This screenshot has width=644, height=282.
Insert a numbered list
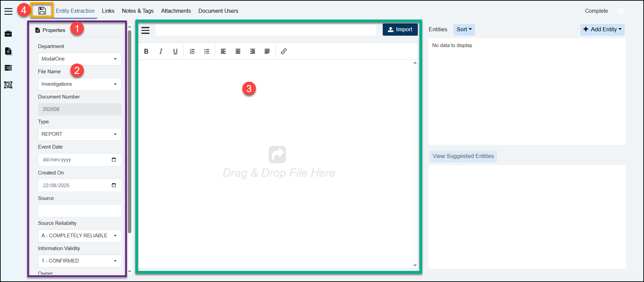(192, 51)
